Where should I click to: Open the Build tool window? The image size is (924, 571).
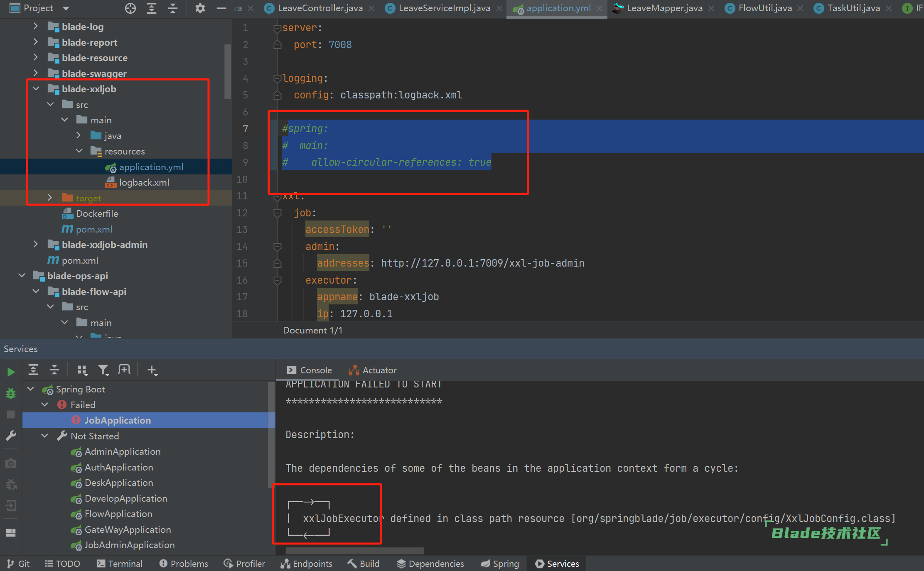364,564
